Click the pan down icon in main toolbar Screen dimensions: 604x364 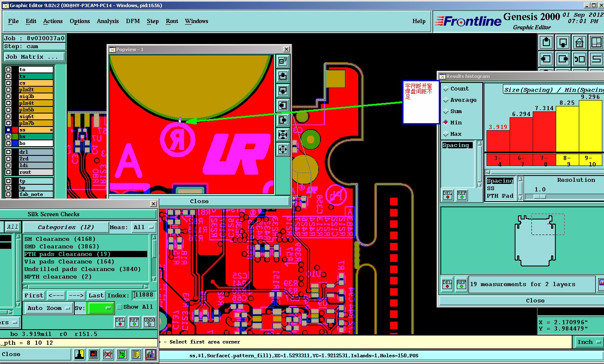[563, 42]
